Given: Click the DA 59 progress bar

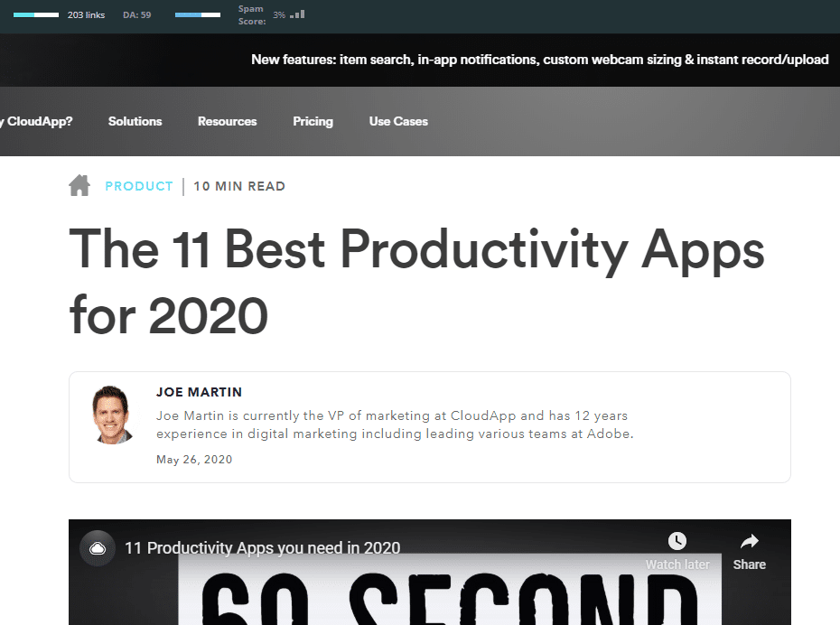Looking at the screenshot, I should click(x=198, y=15).
